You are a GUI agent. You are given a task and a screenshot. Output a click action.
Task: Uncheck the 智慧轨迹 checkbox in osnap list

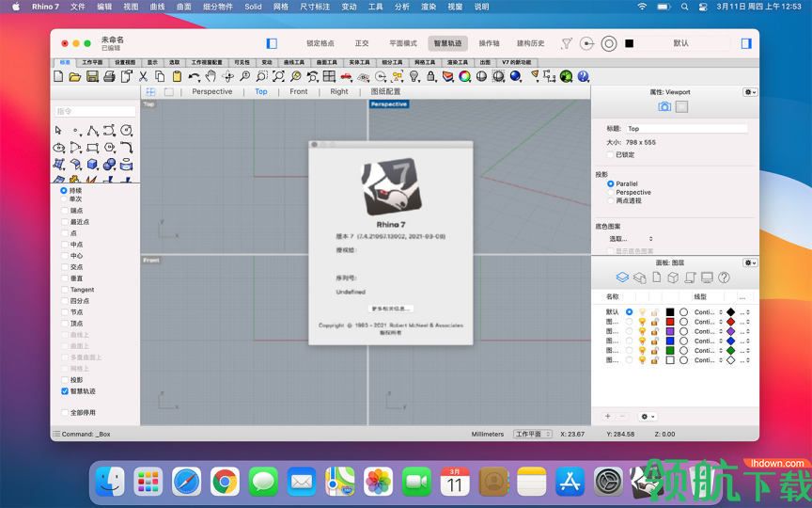tap(65, 391)
